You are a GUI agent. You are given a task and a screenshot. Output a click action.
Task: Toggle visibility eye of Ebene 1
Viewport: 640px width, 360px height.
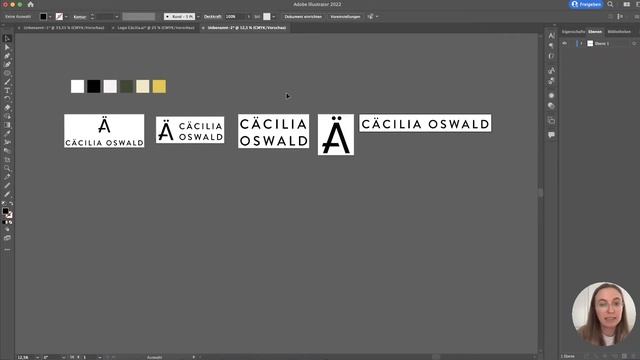[565, 44]
